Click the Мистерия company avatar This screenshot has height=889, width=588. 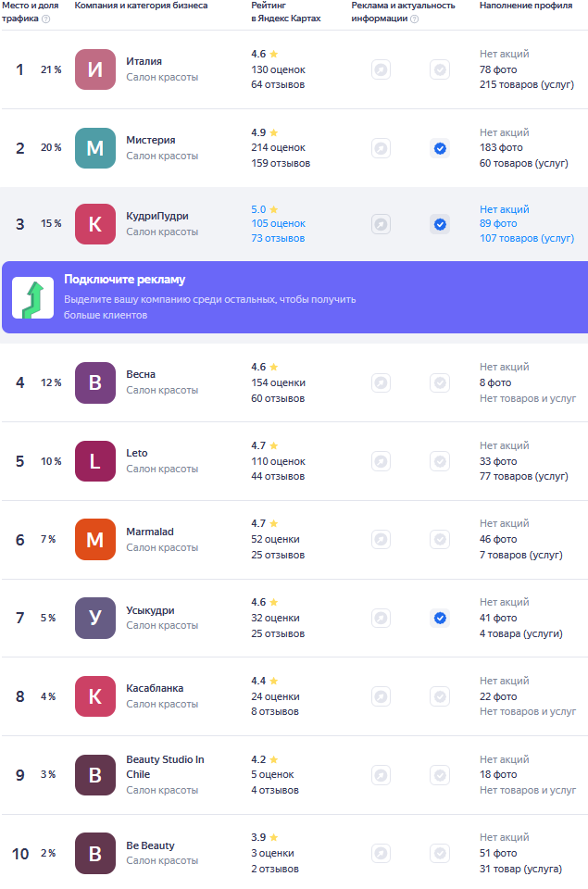95,148
